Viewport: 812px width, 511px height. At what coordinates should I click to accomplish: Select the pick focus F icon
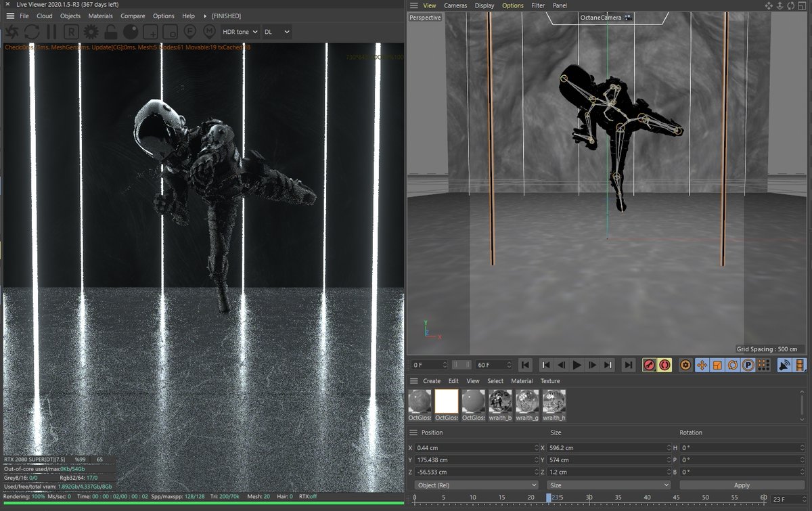[190, 31]
